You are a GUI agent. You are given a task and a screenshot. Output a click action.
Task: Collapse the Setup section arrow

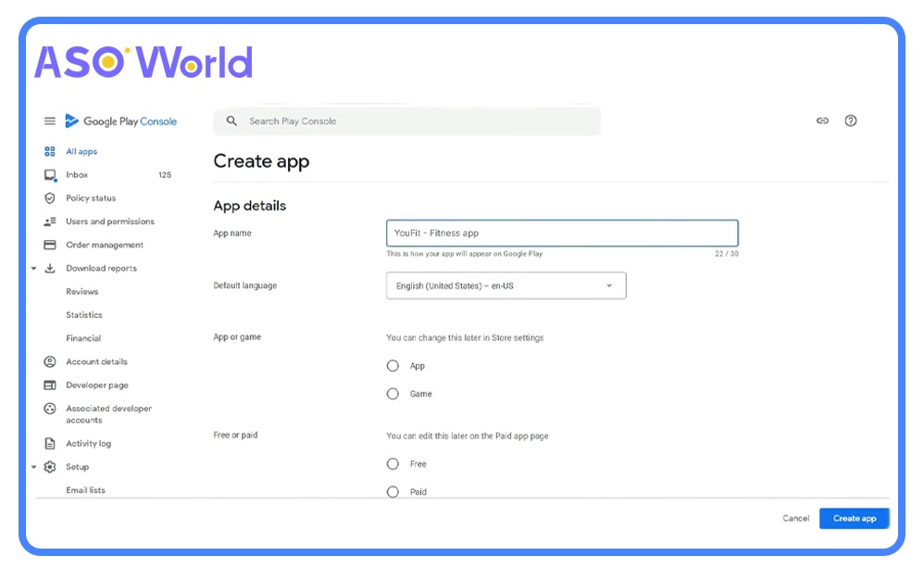point(33,467)
